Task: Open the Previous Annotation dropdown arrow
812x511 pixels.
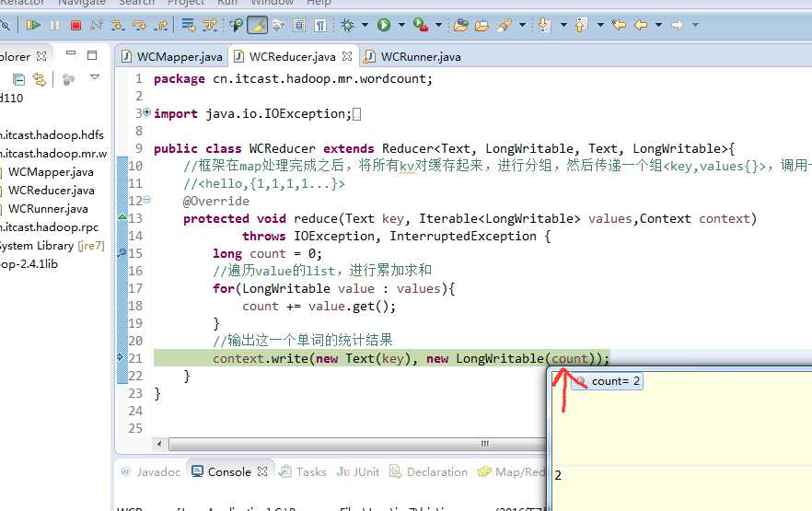Action: (x=600, y=25)
